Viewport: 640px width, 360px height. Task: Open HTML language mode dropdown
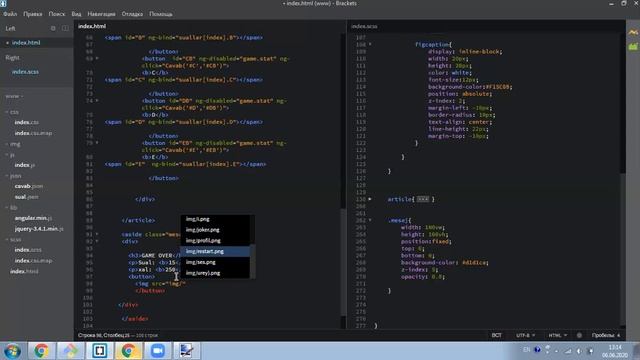[558, 336]
